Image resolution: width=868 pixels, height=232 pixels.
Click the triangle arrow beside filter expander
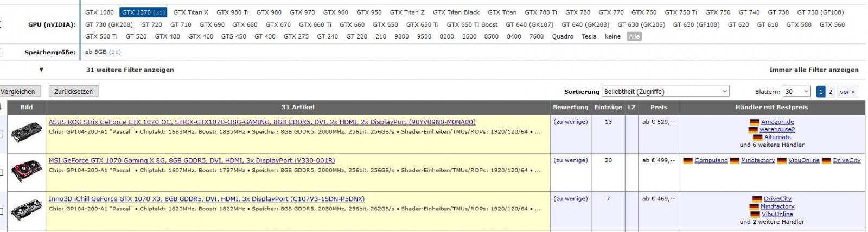pos(41,70)
